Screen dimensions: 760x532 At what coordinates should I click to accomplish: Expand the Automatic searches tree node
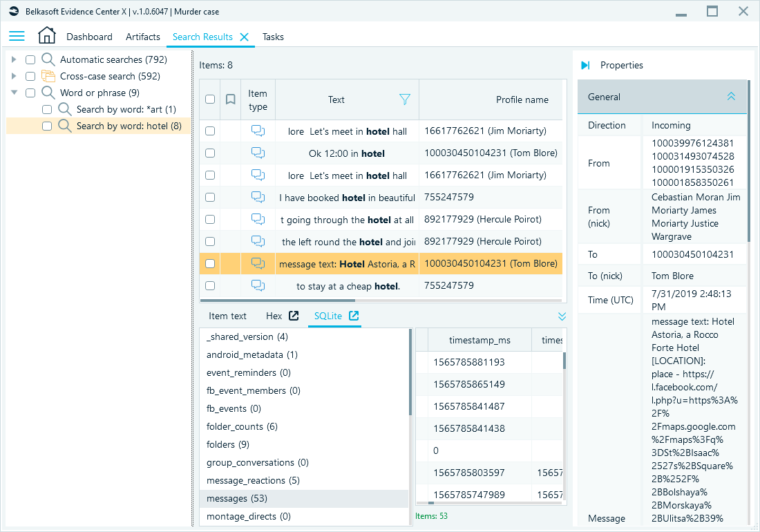coord(14,59)
